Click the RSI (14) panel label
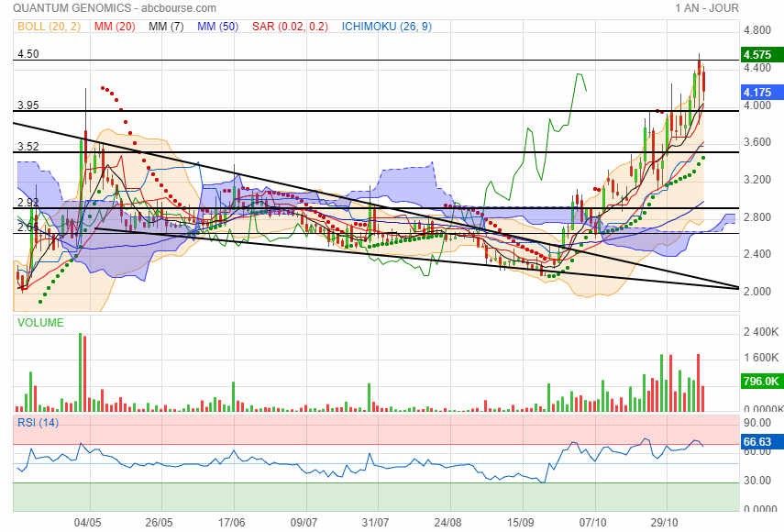784x532 pixels. click(x=38, y=423)
